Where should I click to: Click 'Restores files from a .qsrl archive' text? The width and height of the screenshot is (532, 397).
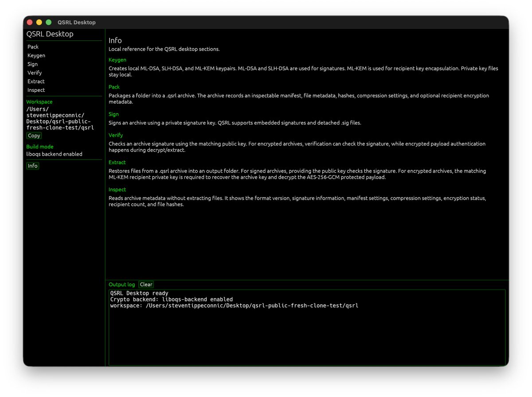click(297, 174)
